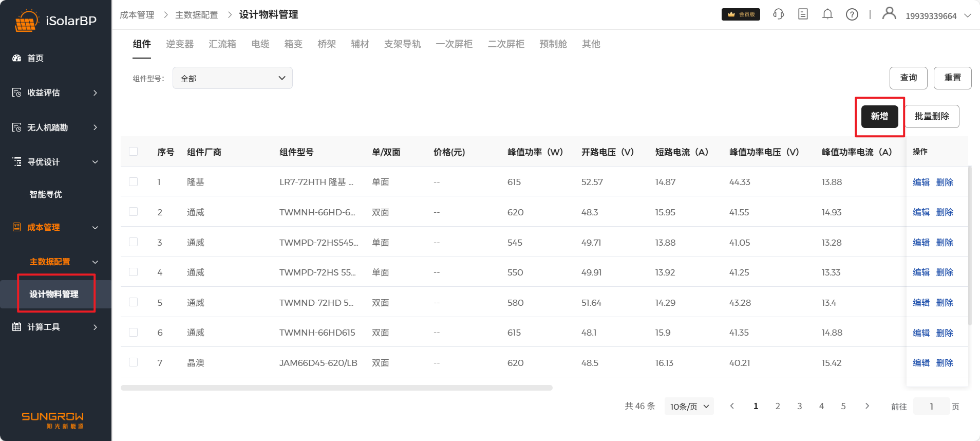Toggle the select-all checkbox in table header

pos(134,152)
